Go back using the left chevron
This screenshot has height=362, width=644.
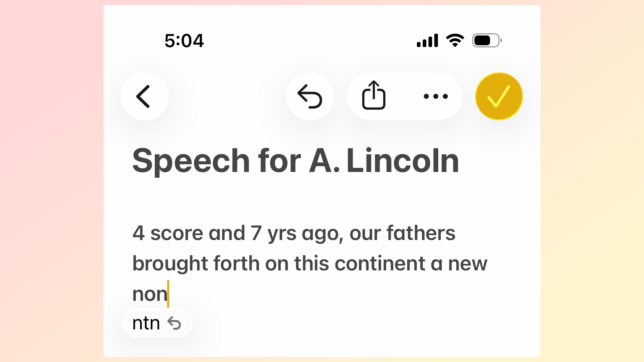click(145, 96)
